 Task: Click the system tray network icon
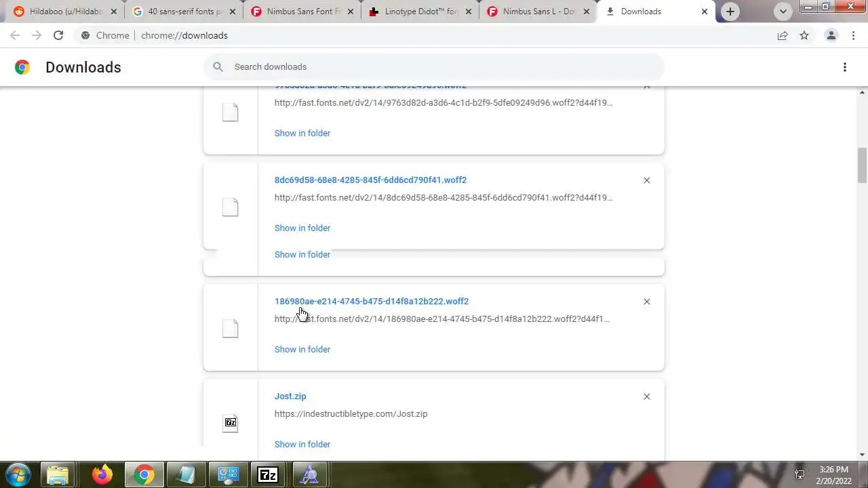pos(800,474)
